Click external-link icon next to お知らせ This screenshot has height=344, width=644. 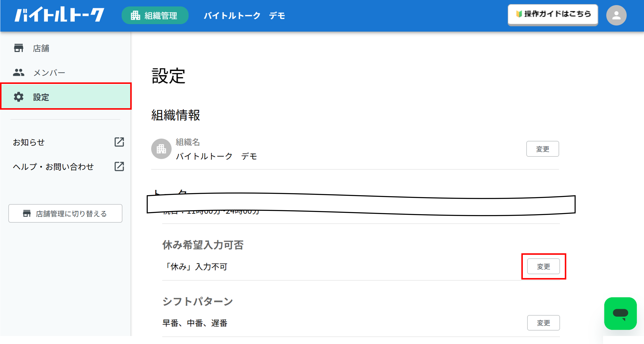pos(119,142)
